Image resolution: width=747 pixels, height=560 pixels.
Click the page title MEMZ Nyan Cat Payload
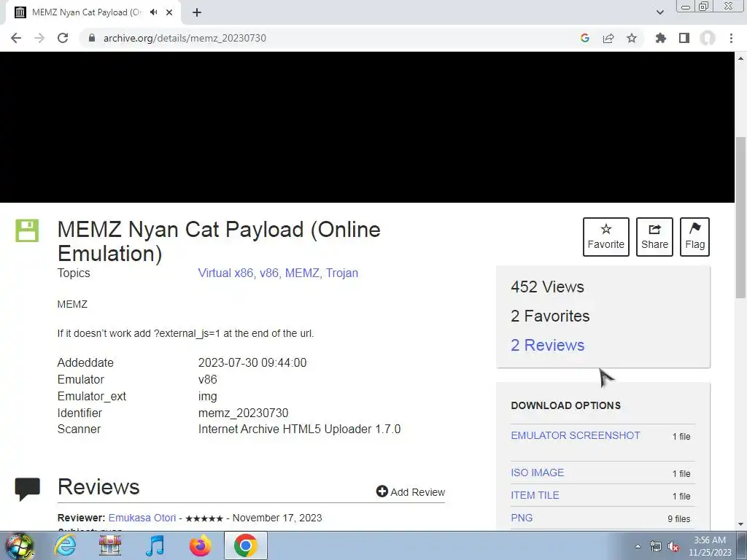click(x=219, y=241)
